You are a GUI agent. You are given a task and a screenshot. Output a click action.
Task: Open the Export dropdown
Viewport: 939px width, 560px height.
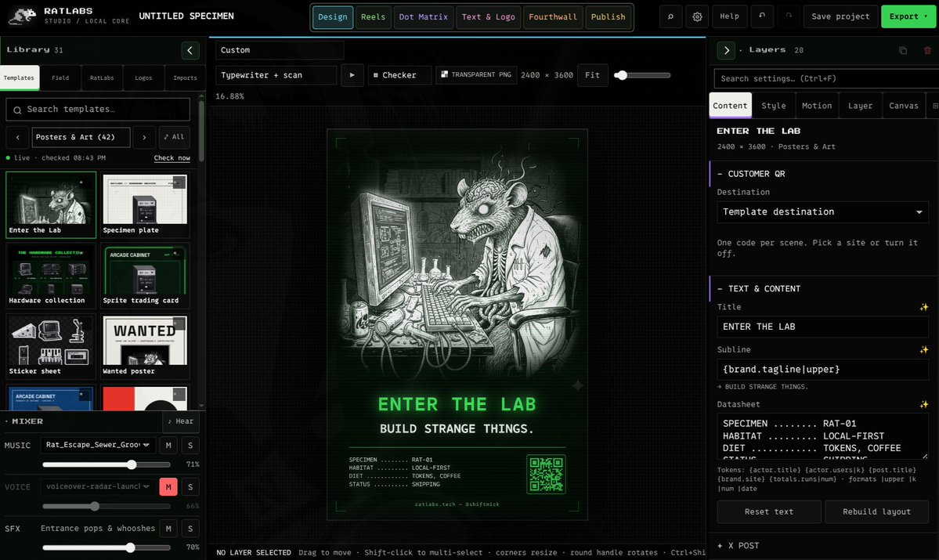click(x=908, y=16)
